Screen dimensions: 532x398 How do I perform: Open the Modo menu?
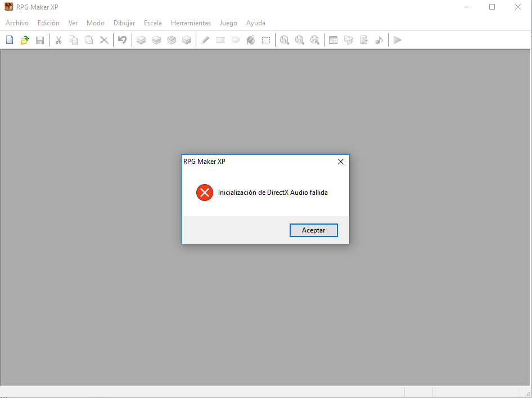pos(96,23)
